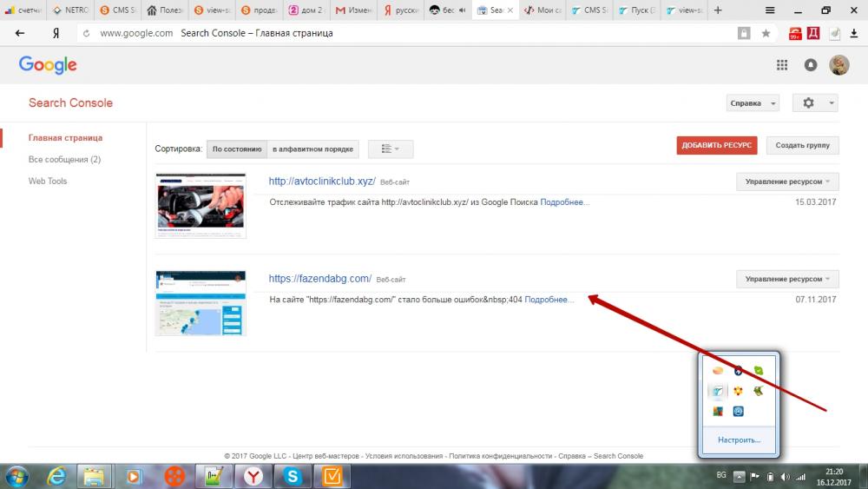Image resolution: width=868 pixels, height=489 pixels.
Task: Sort resources По состоянию
Action: point(237,149)
